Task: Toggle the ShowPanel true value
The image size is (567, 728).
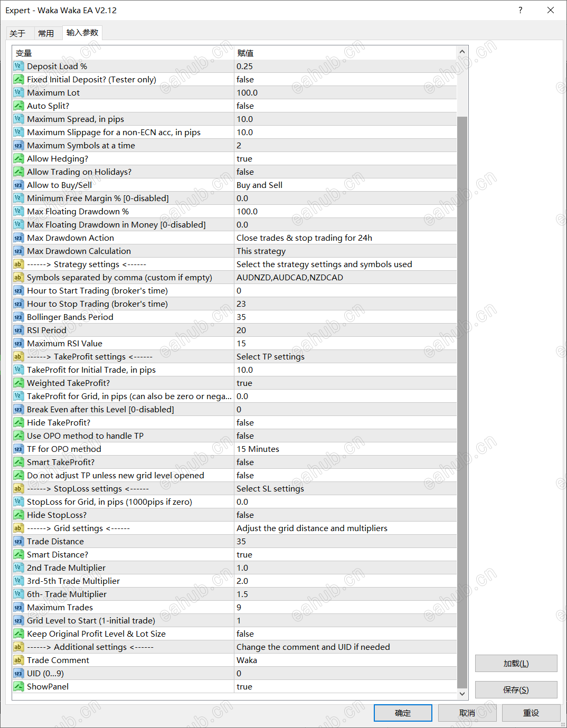Action: click(x=345, y=686)
